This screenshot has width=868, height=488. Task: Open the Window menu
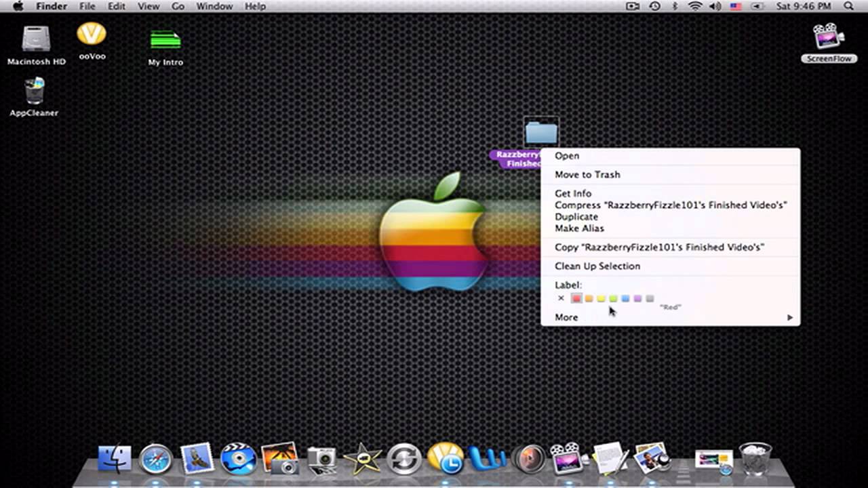(x=214, y=6)
